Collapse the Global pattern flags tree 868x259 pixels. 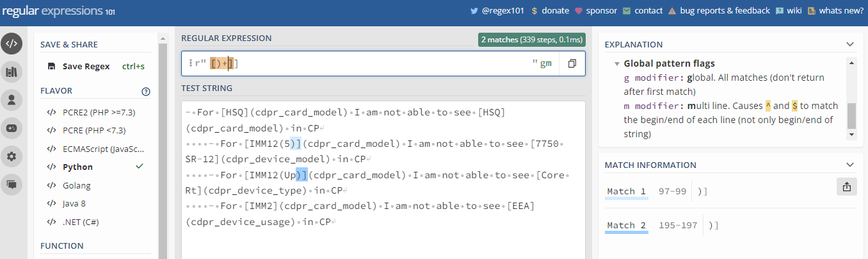pos(617,64)
